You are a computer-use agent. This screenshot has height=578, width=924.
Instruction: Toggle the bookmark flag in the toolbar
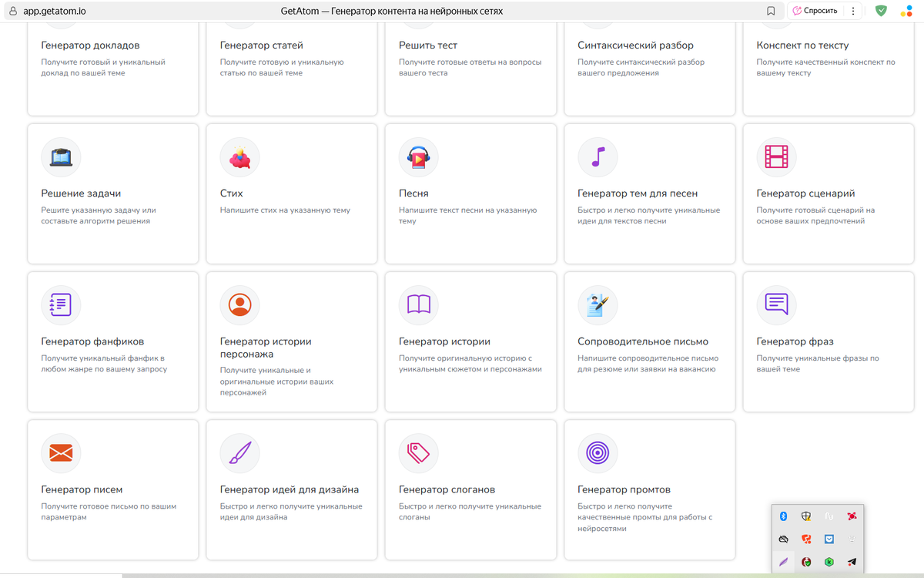771,11
